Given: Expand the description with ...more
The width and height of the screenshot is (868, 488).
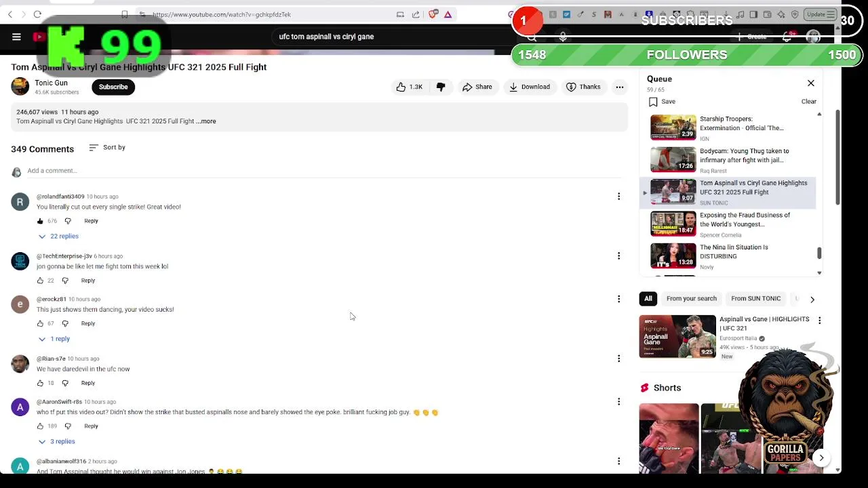Looking at the screenshot, I should pyautogui.click(x=207, y=121).
